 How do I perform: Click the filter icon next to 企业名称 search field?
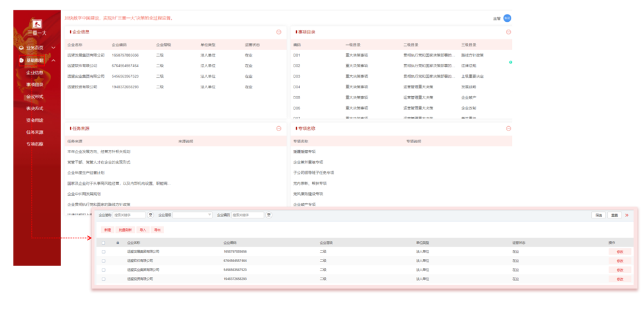point(151,215)
